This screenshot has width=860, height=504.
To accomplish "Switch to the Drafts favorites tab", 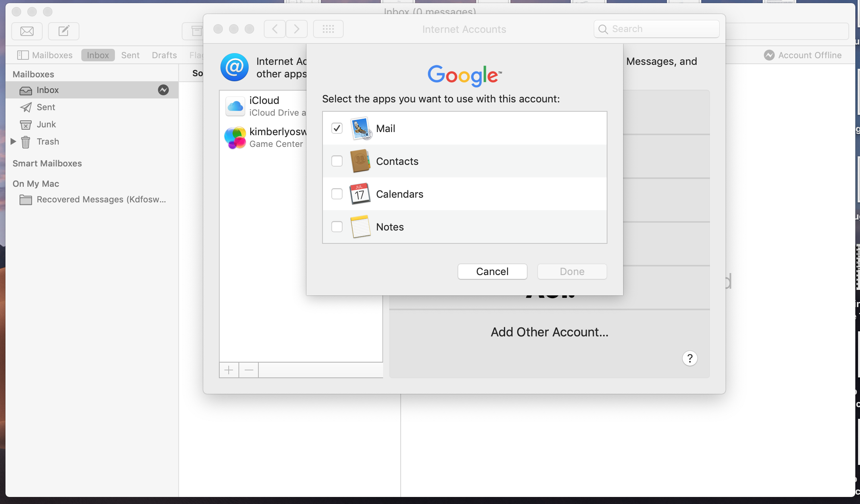I will [164, 55].
